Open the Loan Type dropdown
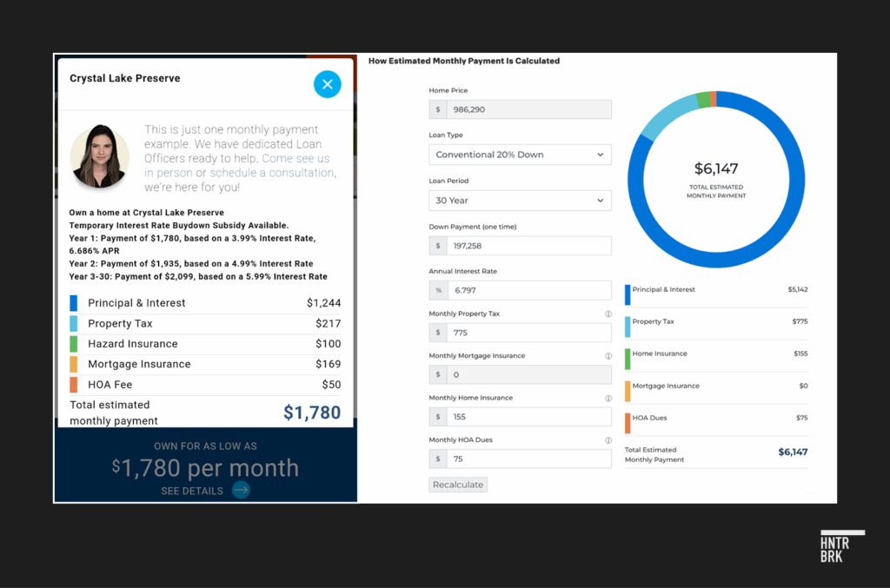 [x=520, y=155]
